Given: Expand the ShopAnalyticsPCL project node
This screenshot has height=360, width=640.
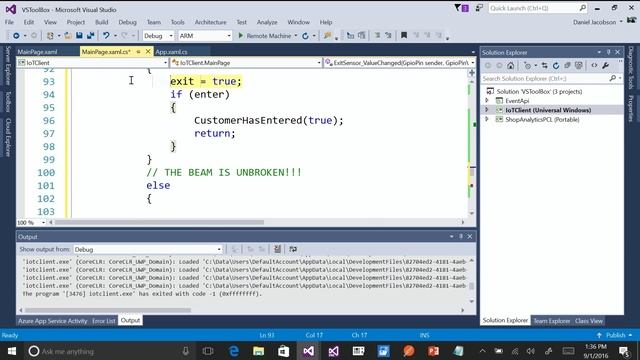Looking at the screenshot, I should 487,119.
